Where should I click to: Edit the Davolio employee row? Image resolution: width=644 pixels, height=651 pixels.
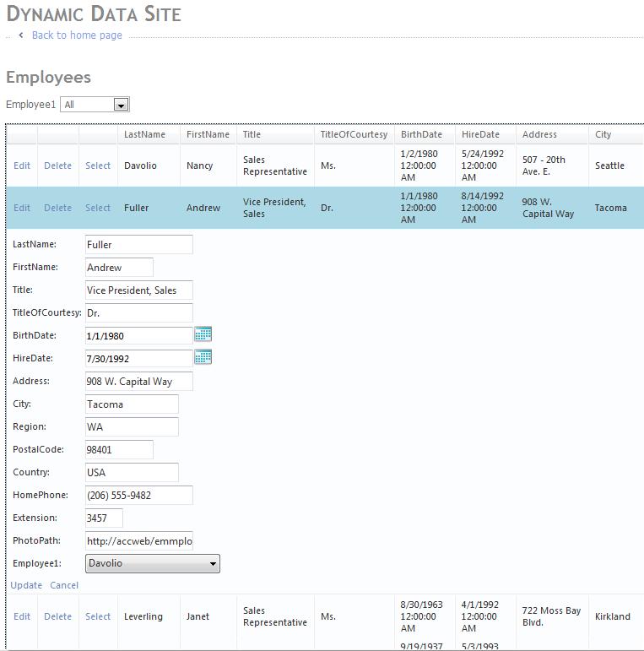coord(22,165)
